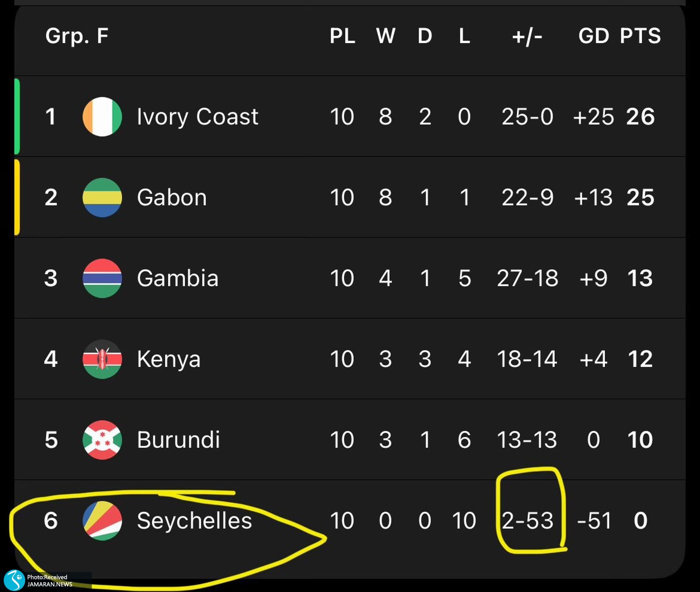Open the Seychelles team name
Screen dimensions: 700x592
click(x=194, y=521)
